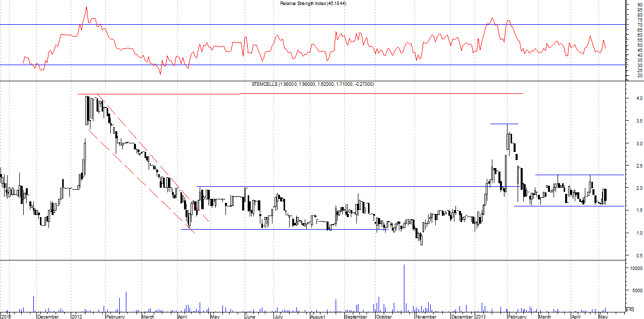Screen dimensions: 644x319
Task: Select the August label on date axis
Action: [x=318, y=316]
